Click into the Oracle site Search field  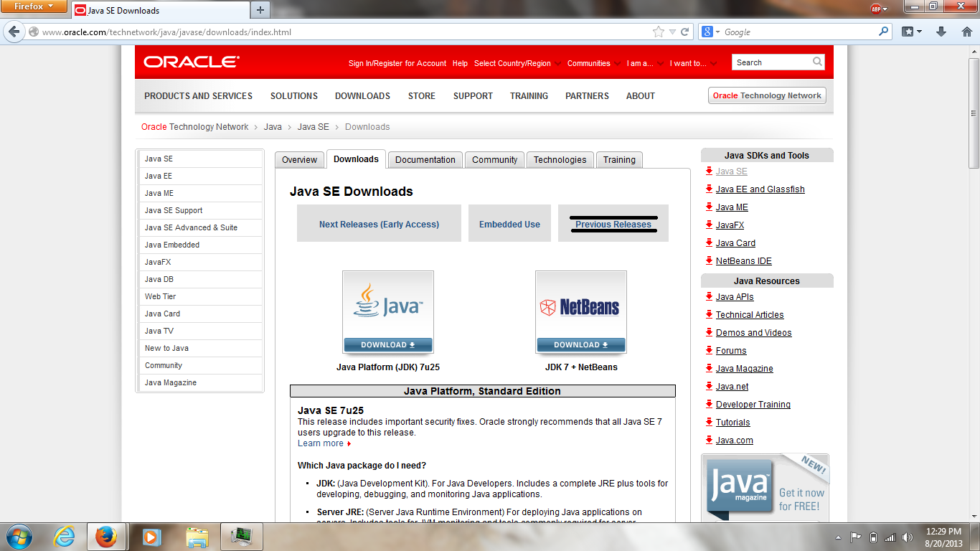coord(772,62)
